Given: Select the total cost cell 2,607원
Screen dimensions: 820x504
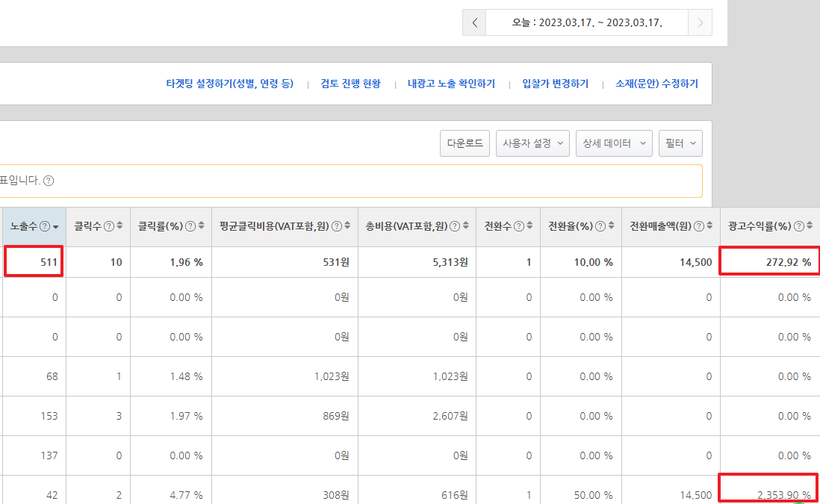Looking at the screenshot, I should coord(450,416).
